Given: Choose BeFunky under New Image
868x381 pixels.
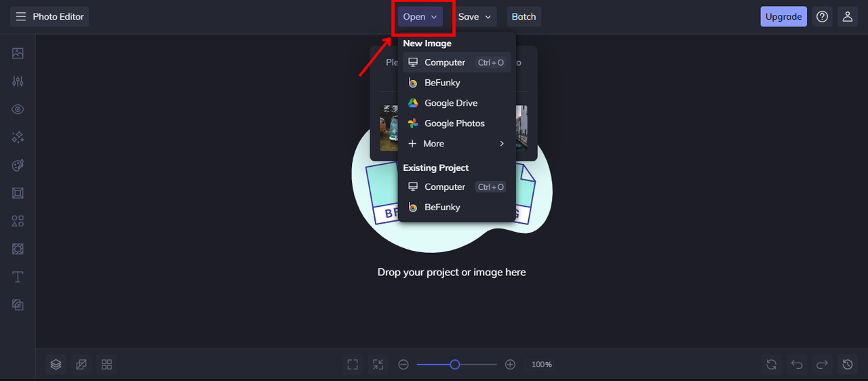Looking at the screenshot, I should point(456,83).
